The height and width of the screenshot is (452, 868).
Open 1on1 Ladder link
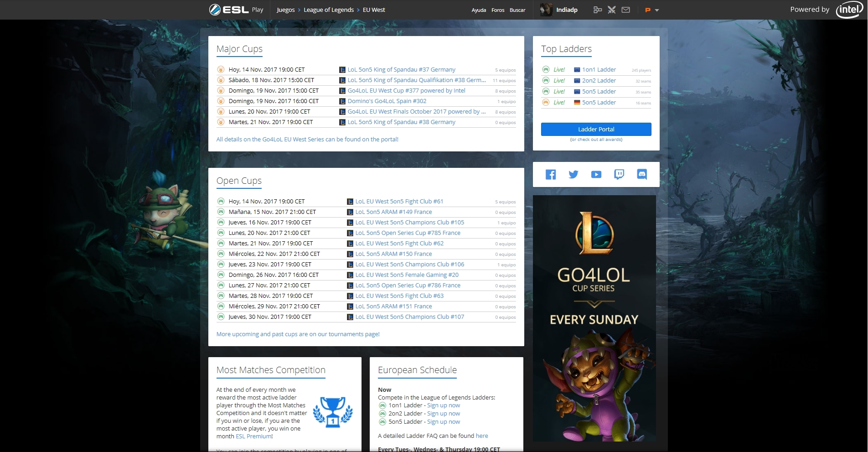[x=599, y=70]
